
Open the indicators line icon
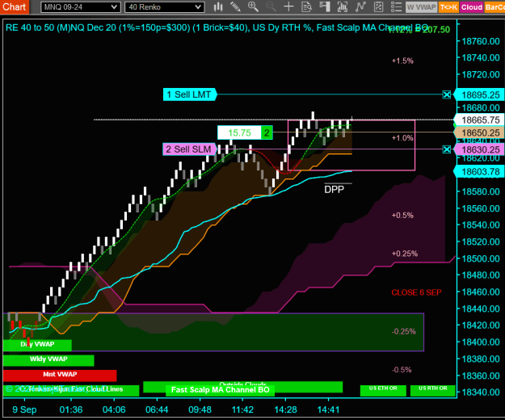(360, 6)
